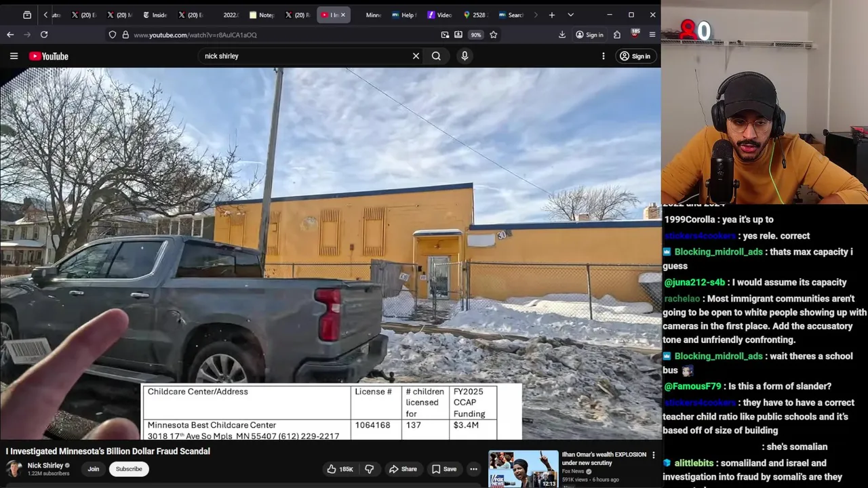This screenshot has height=488, width=868.
Task: Click chat username rachelao
Action: click(682, 299)
